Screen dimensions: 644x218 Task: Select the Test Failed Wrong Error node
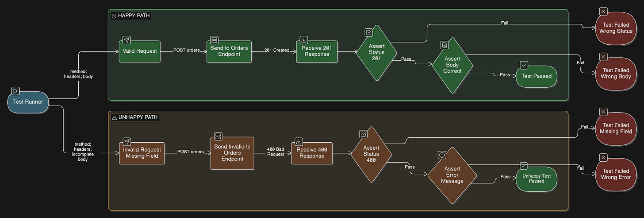(x=615, y=174)
